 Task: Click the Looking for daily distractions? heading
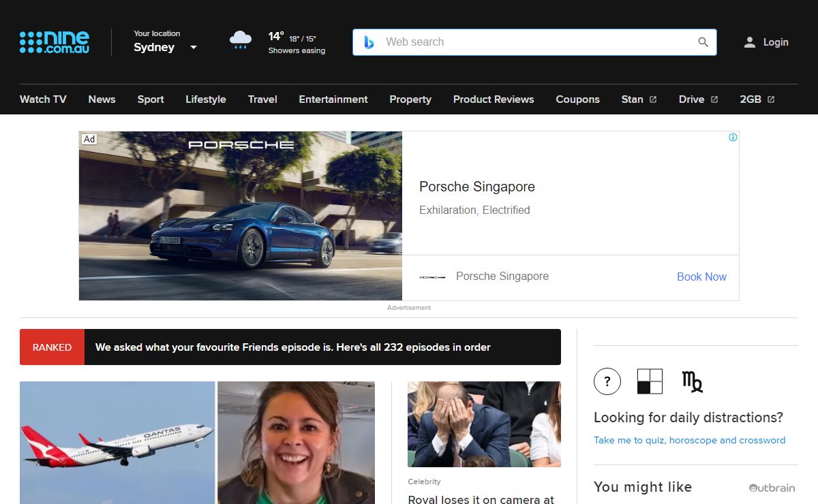(x=688, y=418)
